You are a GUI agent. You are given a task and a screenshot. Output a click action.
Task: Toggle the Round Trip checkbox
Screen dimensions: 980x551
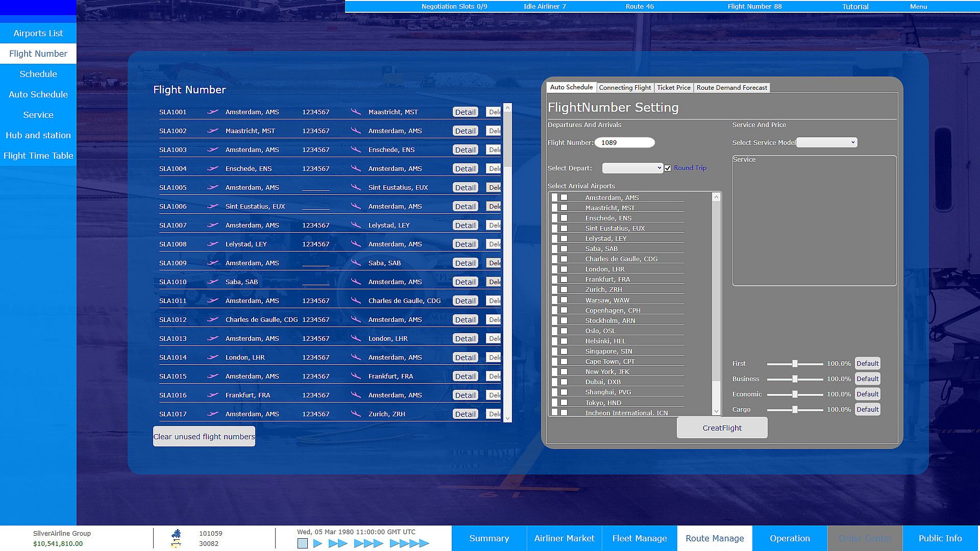click(x=668, y=168)
